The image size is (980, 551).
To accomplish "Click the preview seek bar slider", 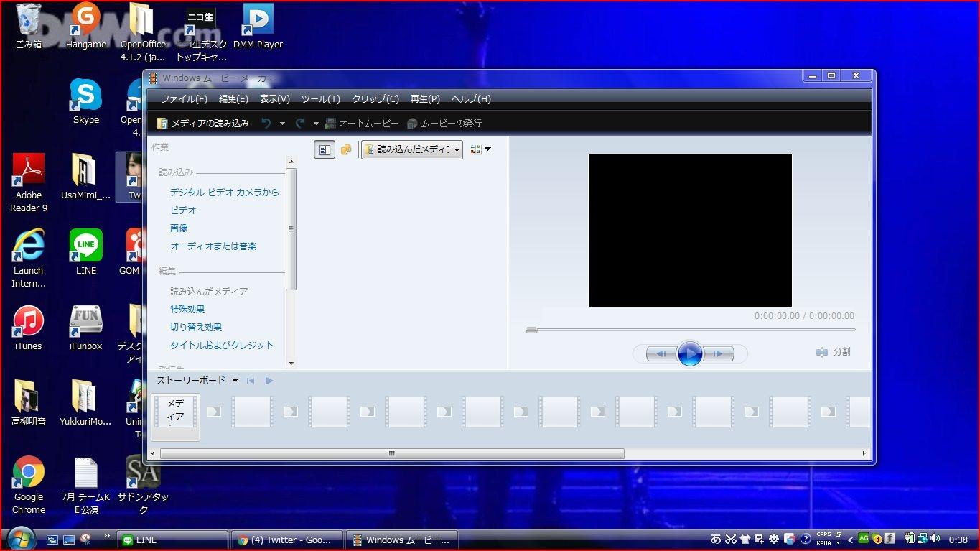I will click(x=531, y=330).
